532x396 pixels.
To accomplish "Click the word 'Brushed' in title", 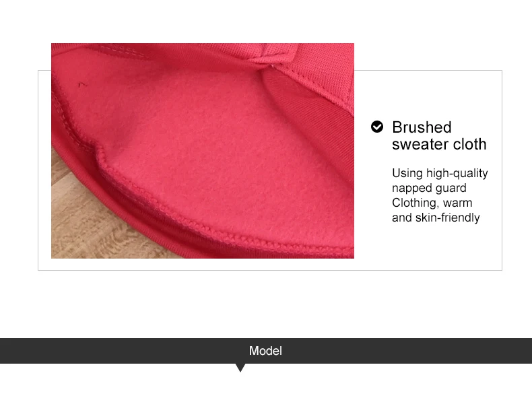I will point(422,127).
